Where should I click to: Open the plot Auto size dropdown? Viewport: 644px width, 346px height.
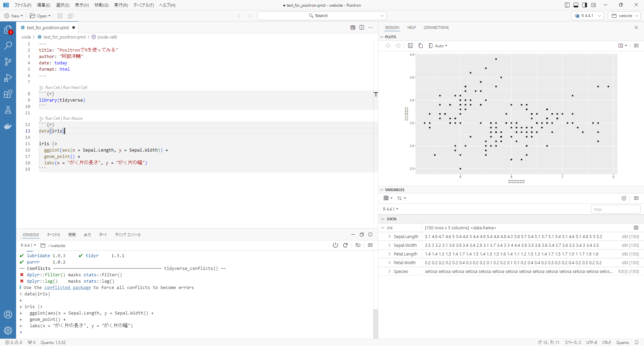pyautogui.click(x=438, y=46)
